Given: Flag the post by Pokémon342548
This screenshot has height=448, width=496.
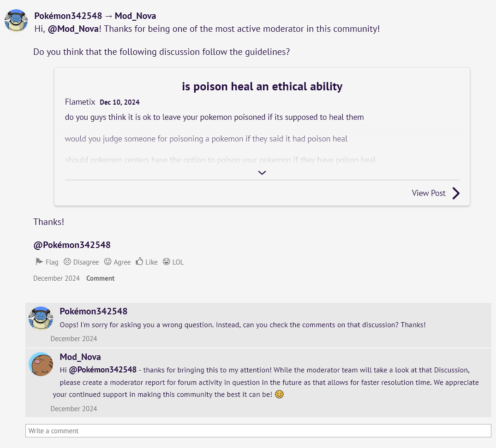Looking at the screenshot, I should tap(47, 262).
